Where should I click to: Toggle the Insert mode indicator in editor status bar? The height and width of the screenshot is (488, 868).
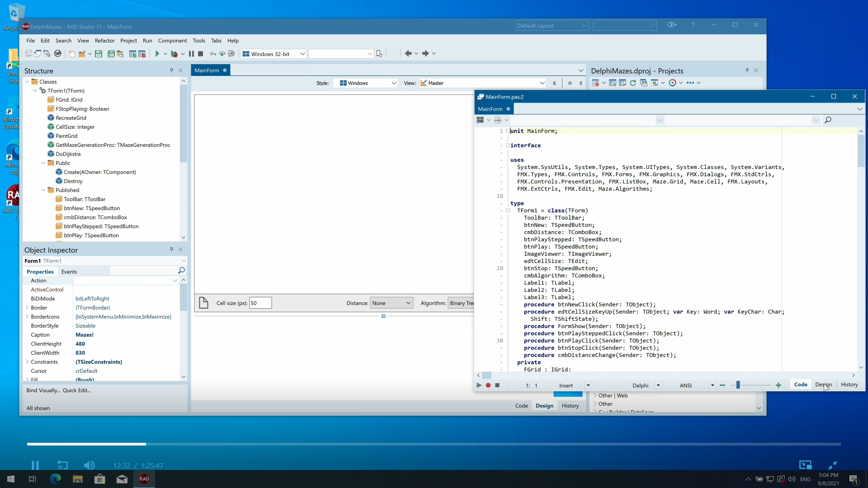click(x=566, y=385)
